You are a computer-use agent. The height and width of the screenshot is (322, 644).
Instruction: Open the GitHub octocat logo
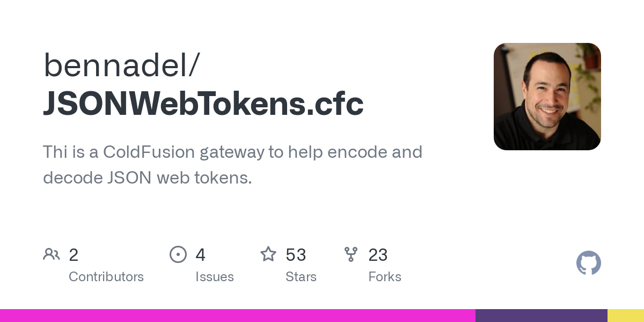pos(589,263)
